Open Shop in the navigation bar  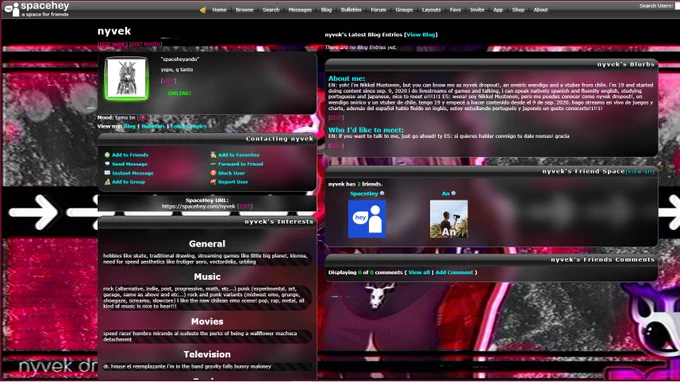(x=518, y=10)
